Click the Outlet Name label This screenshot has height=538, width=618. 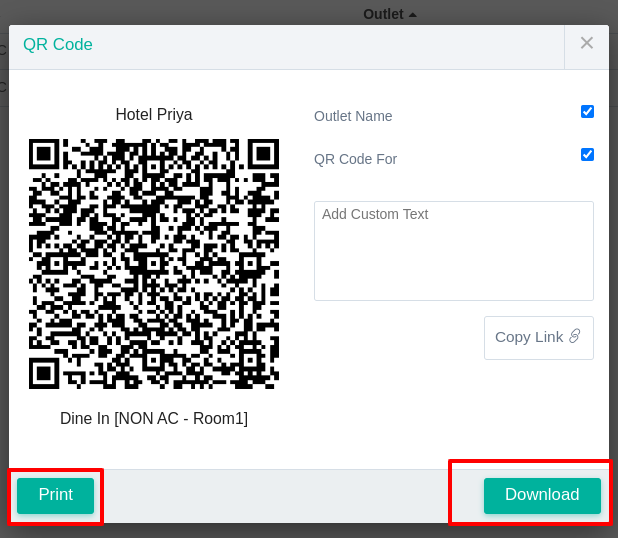pyautogui.click(x=353, y=116)
